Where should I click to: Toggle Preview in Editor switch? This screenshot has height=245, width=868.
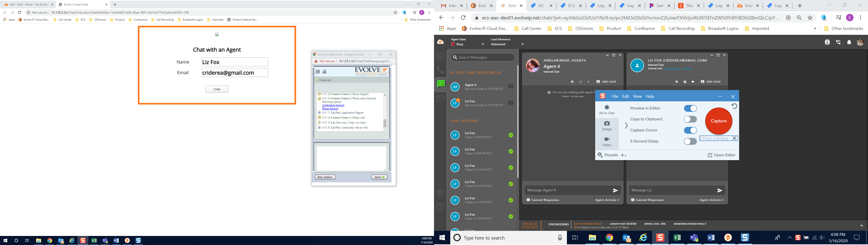click(690, 108)
